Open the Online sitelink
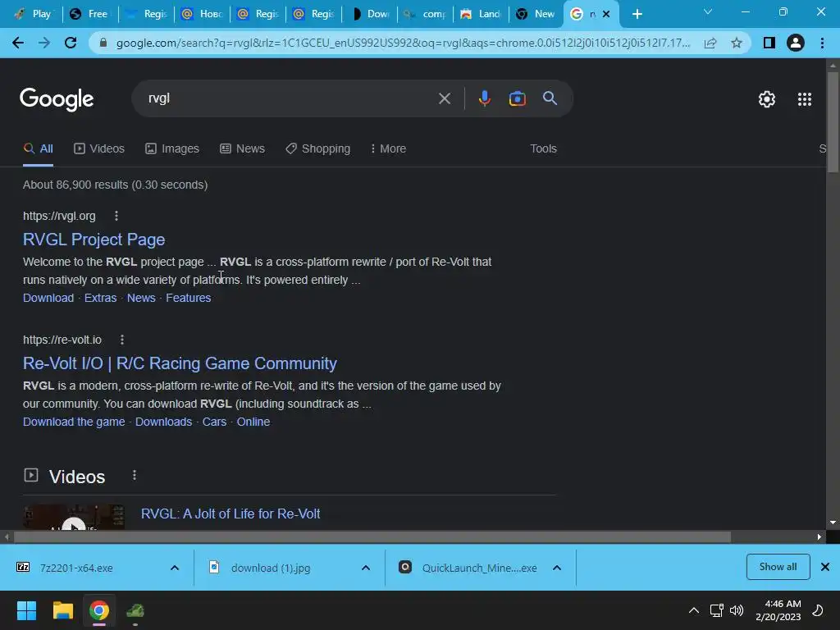The width and height of the screenshot is (840, 630). [x=253, y=422]
